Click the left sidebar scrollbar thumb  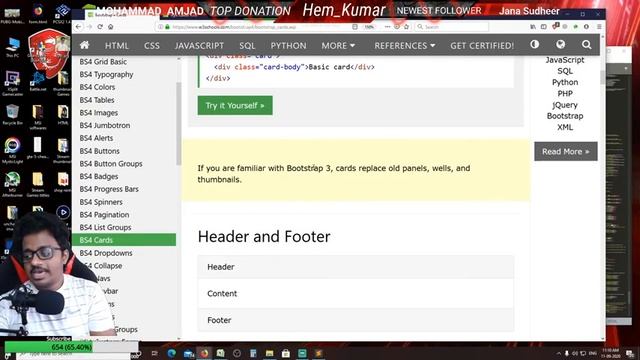[x=178, y=124]
